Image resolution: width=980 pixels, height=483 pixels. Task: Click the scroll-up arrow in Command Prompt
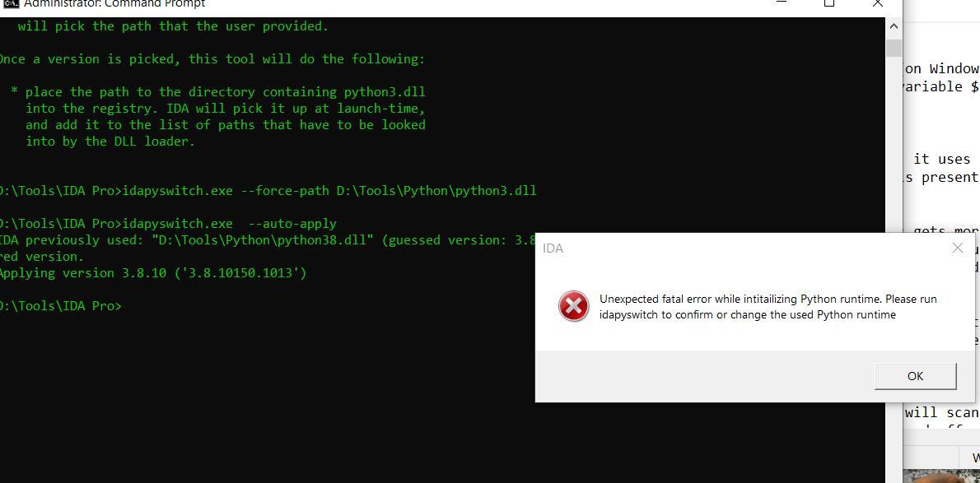(894, 26)
